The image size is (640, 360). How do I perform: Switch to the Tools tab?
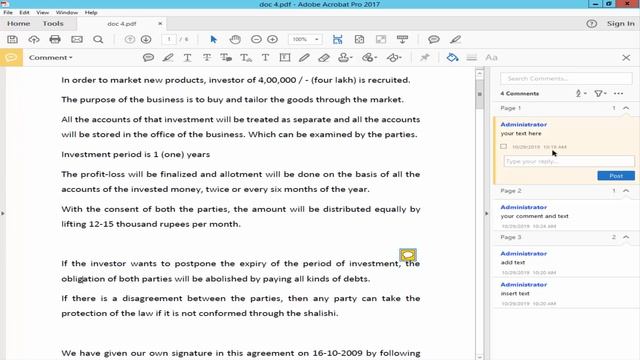pyautogui.click(x=53, y=24)
